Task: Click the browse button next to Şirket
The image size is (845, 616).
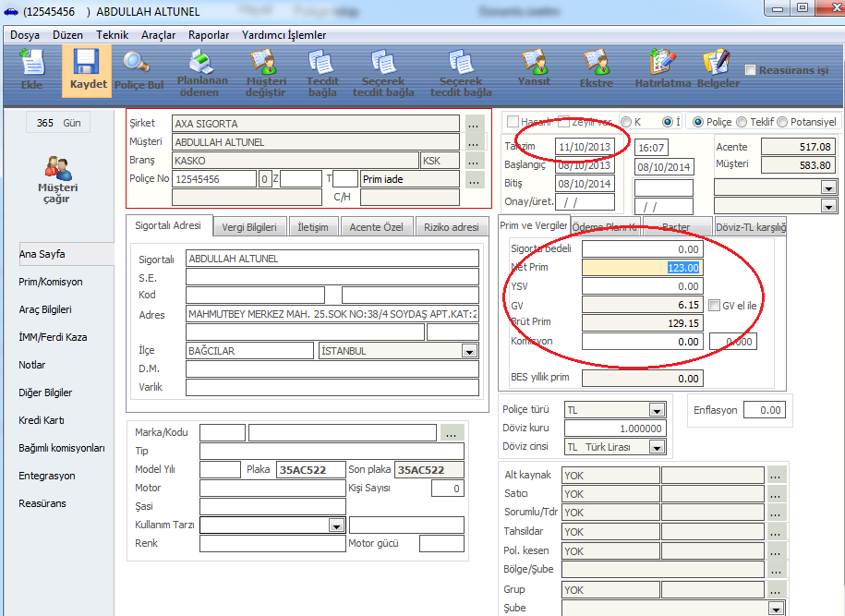Action: click(x=474, y=124)
